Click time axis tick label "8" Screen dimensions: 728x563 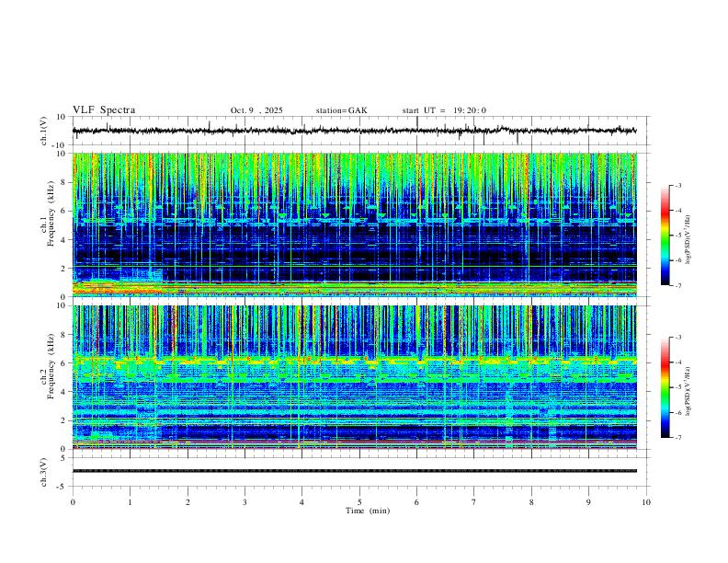[531, 502]
